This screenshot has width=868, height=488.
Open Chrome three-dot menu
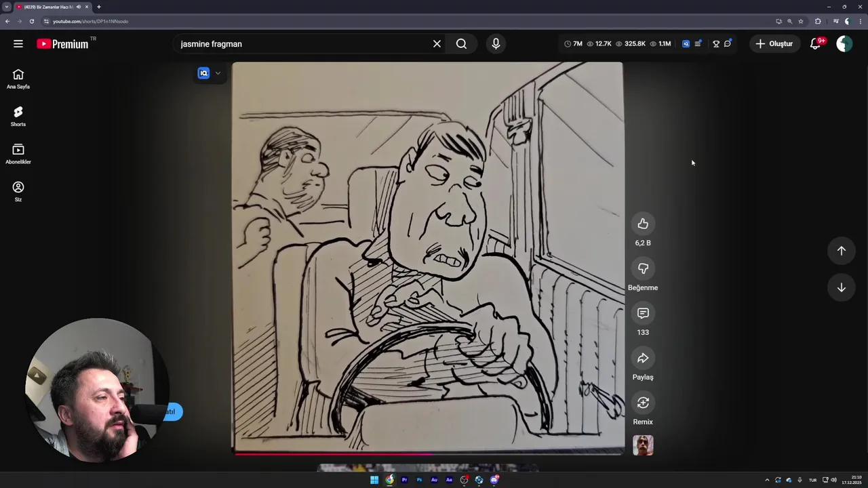tap(860, 21)
